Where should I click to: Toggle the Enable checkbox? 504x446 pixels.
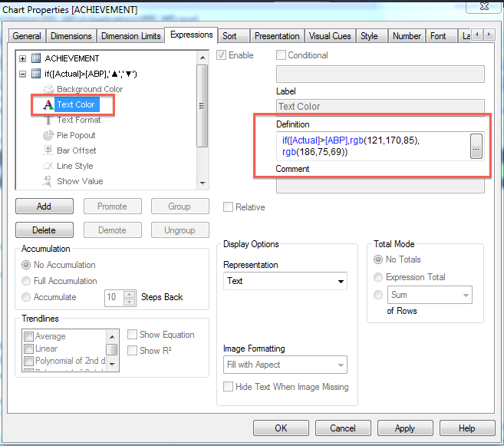pos(222,55)
